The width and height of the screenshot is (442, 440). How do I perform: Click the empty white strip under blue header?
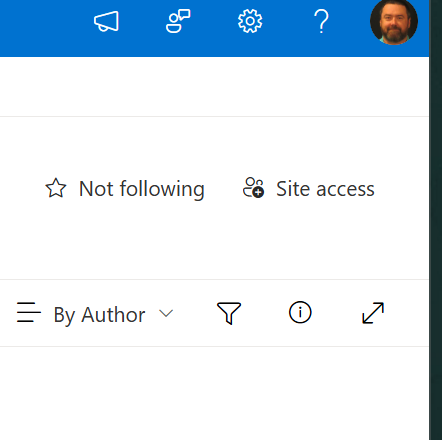(x=214, y=87)
